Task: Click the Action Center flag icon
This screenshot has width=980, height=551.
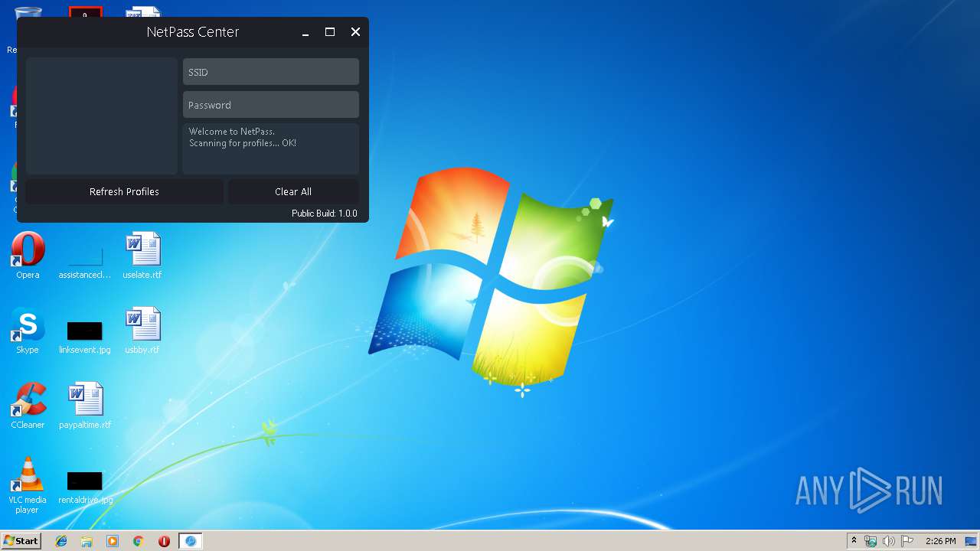Action: tap(906, 541)
